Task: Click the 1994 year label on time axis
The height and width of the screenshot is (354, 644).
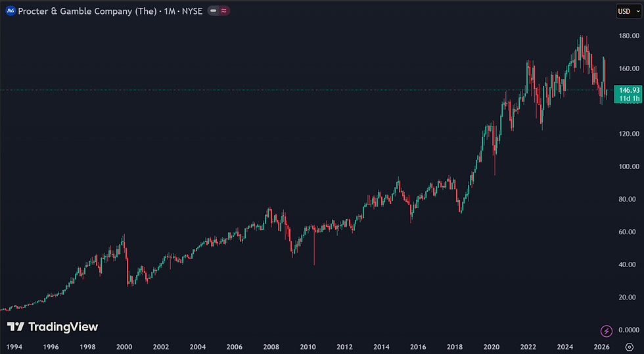Action: 14,347
